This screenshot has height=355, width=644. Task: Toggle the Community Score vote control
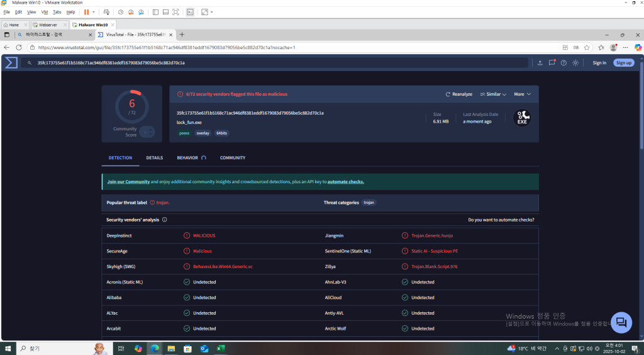click(x=147, y=132)
